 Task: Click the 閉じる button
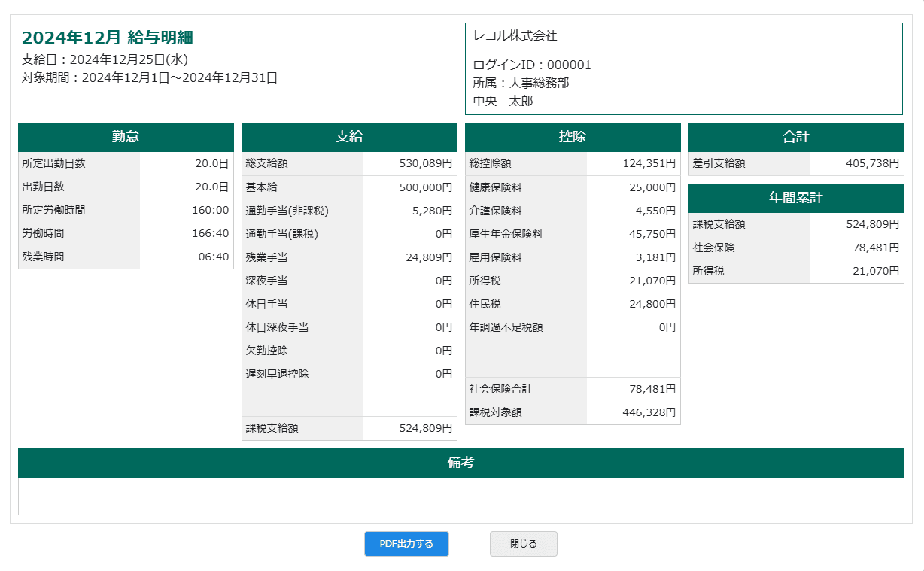tap(523, 543)
